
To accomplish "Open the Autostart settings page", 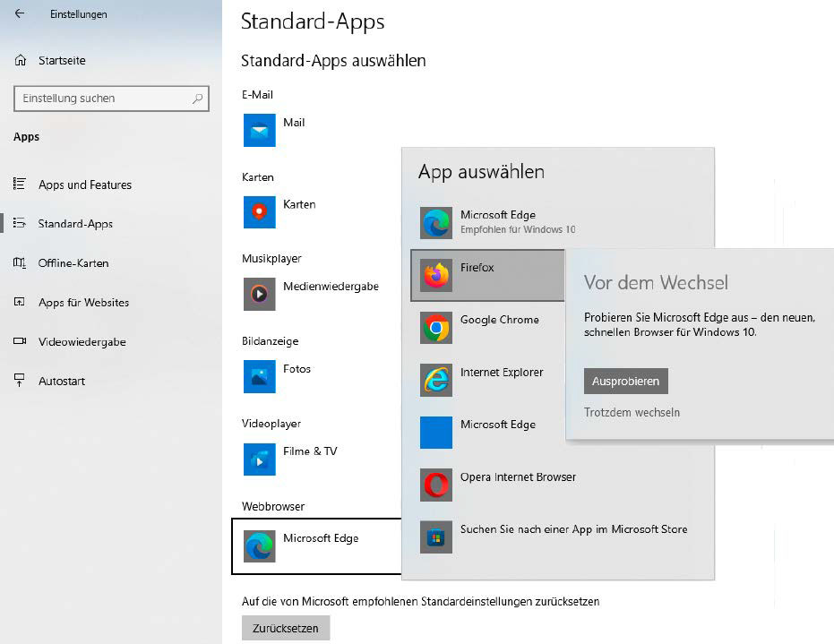I will pyautogui.click(x=62, y=382).
